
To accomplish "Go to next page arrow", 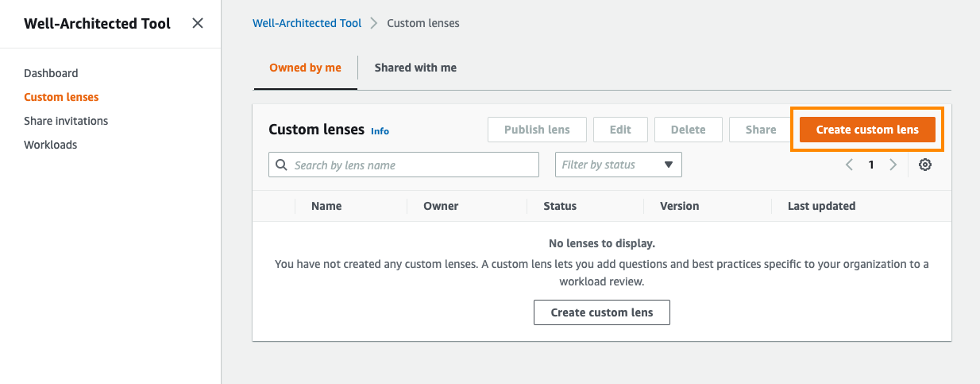I will click(893, 165).
